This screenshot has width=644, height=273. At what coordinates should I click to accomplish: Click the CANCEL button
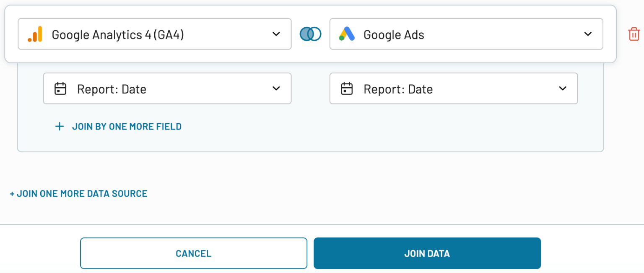point(193,253)
